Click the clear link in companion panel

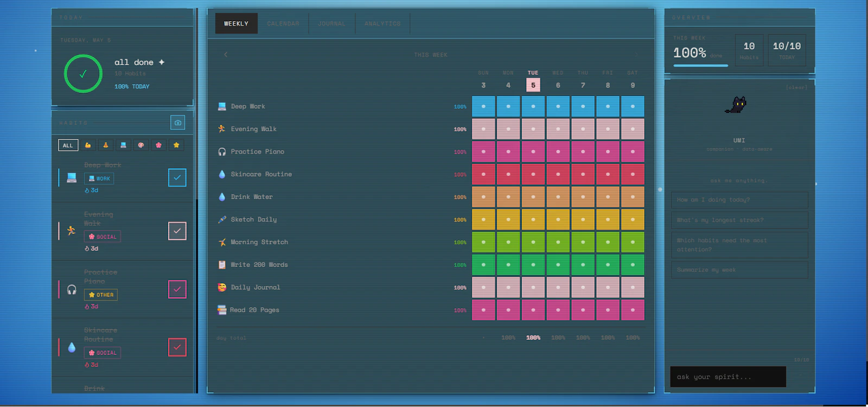tap(796, 87)
